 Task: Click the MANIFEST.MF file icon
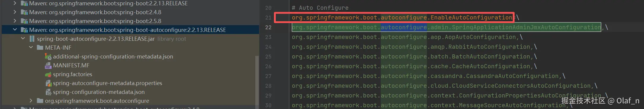point(48,66)
